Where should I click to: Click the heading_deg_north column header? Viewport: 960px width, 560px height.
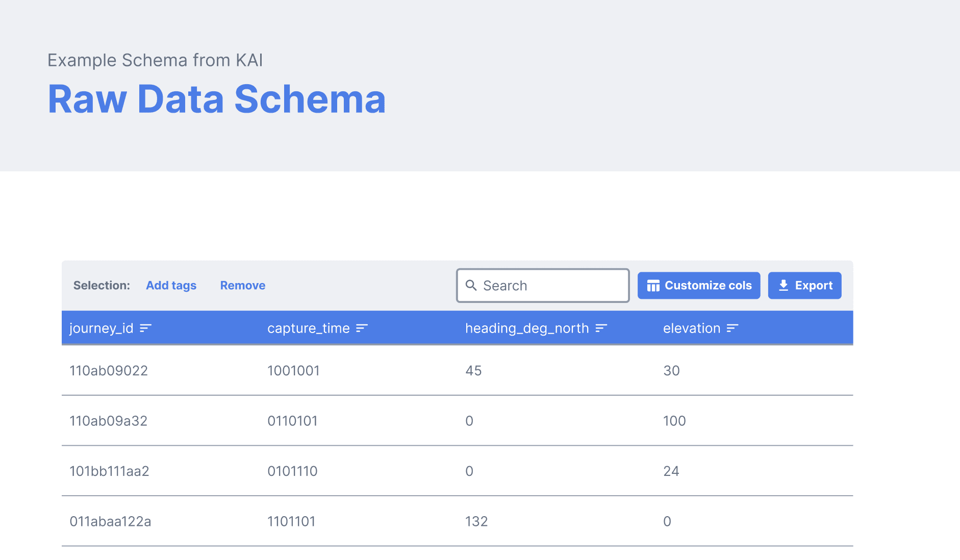click(x=527, y=328)
